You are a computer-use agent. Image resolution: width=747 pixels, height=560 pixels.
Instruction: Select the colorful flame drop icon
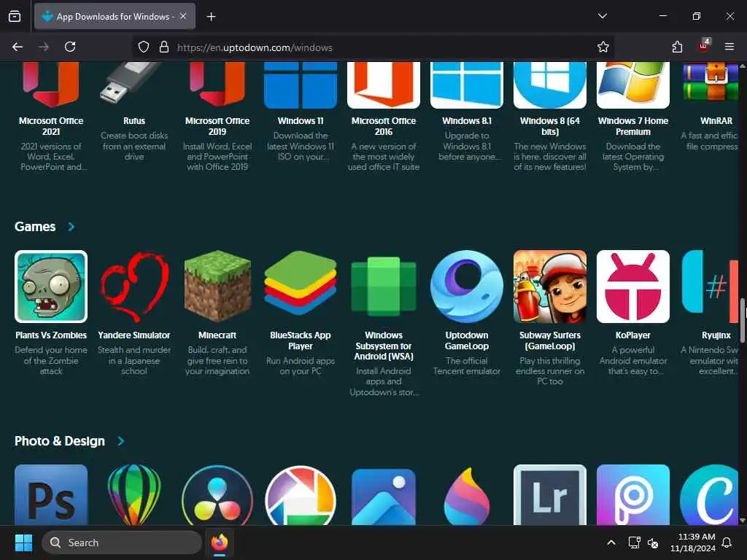click(466, 495)
